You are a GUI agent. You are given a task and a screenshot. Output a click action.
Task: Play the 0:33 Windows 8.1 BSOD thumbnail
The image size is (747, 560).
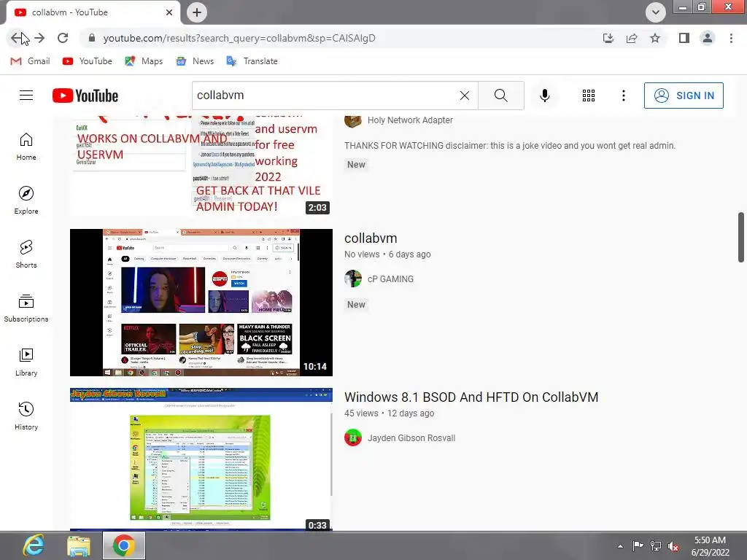tap(201, 459)
